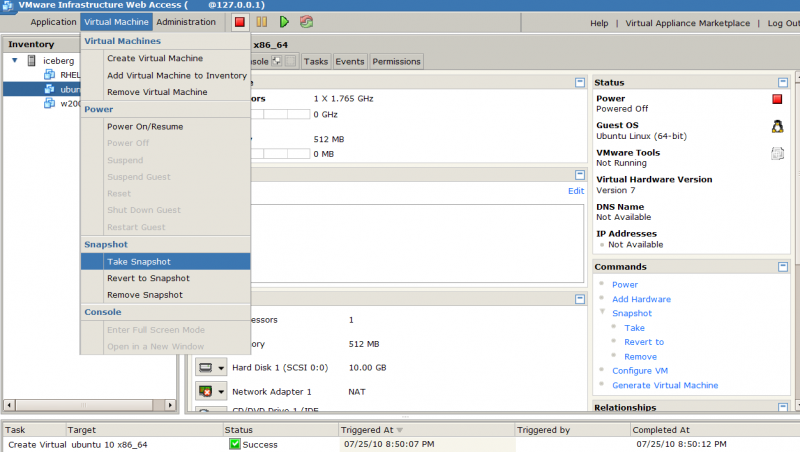Screen dimensions: 800x452
Task: Click the Linux penguin Guest OS icon
Action: click(777, 127)
